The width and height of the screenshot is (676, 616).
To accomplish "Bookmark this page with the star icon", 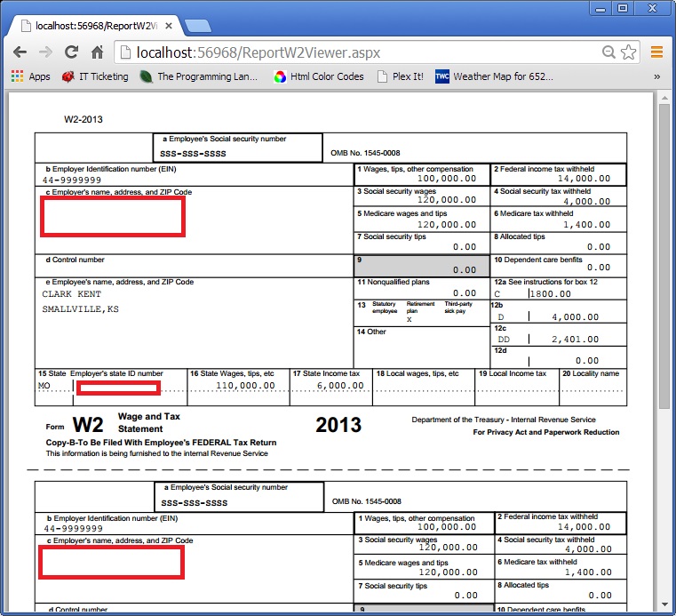I will [x=628, y=52].
